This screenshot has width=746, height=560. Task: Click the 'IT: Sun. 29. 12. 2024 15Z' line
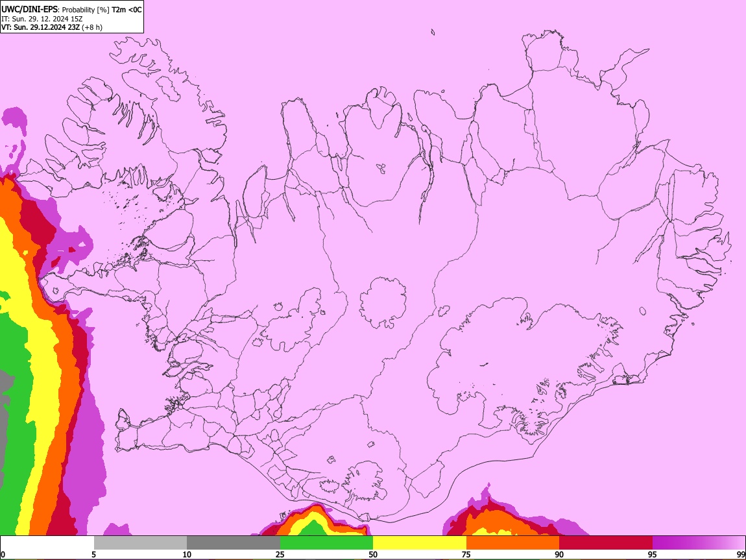click(42, 19)
